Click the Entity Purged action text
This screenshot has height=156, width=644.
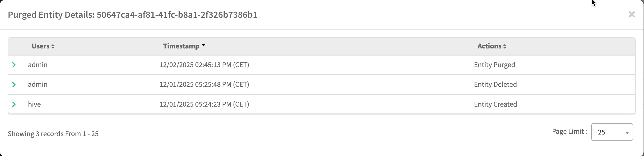[494, 65]
